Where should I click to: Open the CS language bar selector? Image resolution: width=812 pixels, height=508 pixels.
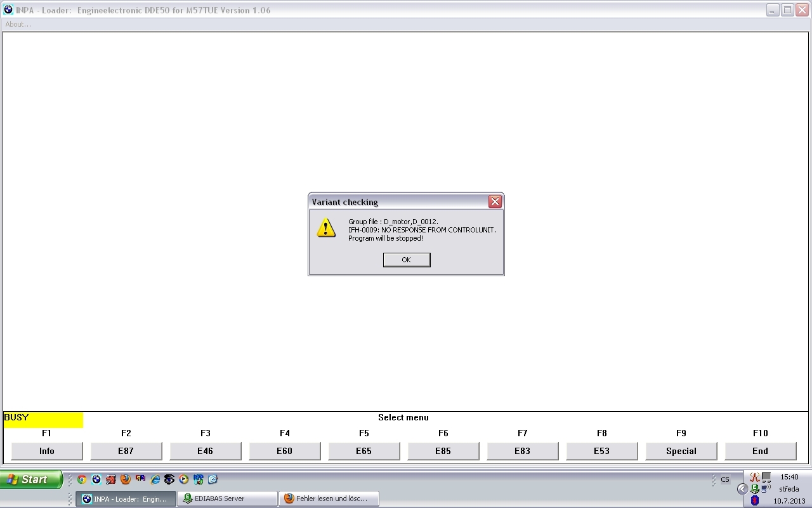click(724, 480)
